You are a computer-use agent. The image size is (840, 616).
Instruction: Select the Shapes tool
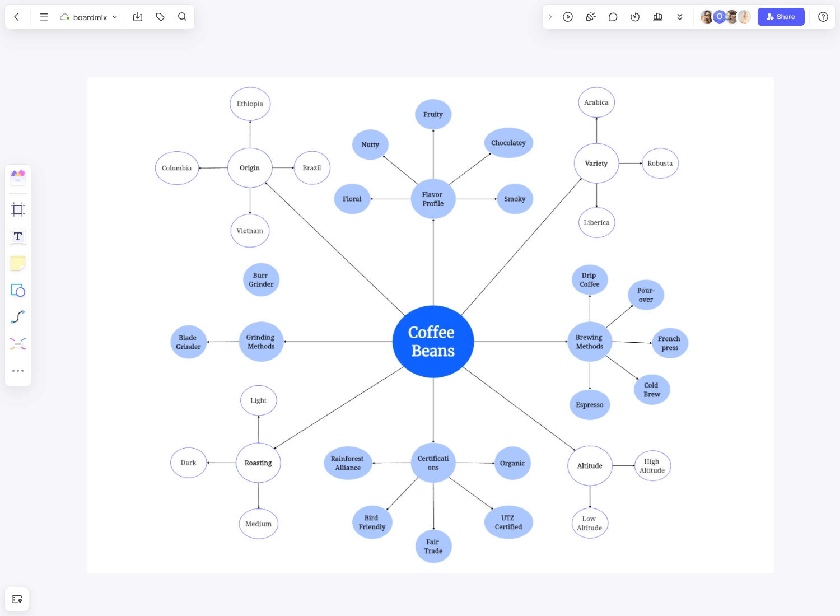[x=18, y=290]
